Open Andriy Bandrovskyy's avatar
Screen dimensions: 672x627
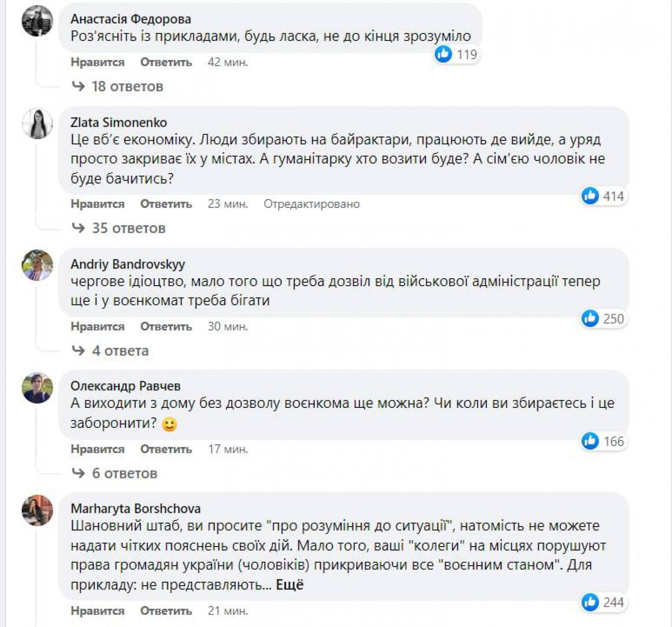point(37,265)
